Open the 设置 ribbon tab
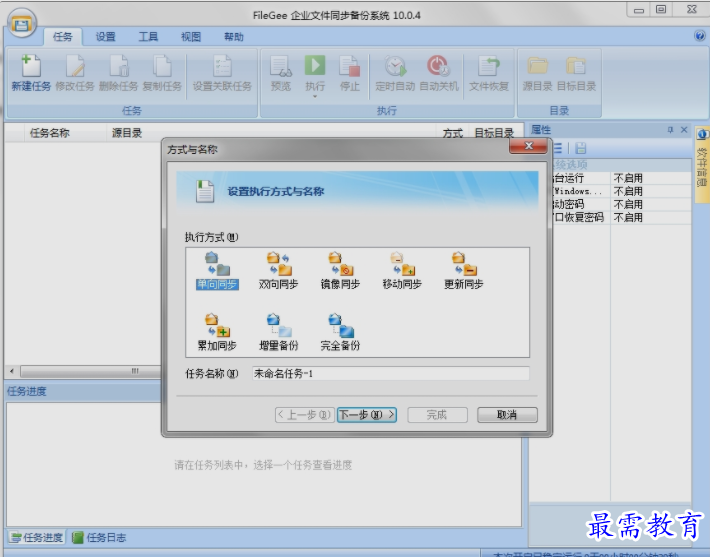The image size is (710, 557). tap(106, 37)
